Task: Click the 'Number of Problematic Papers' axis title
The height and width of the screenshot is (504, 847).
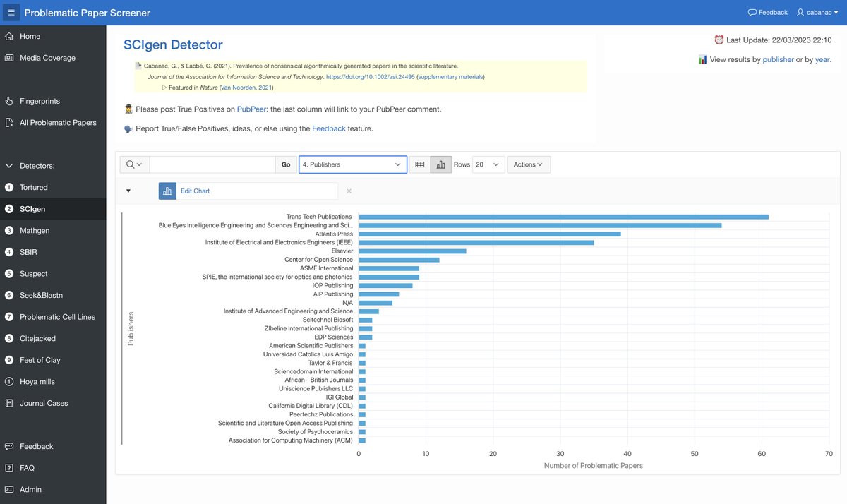Action: [x=594, y=466]
